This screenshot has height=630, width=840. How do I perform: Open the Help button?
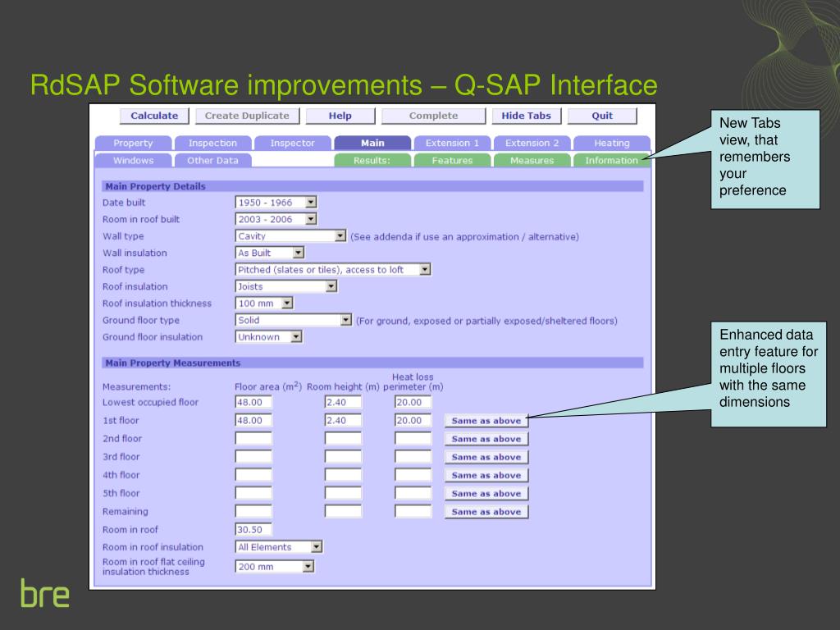point(340,116)
